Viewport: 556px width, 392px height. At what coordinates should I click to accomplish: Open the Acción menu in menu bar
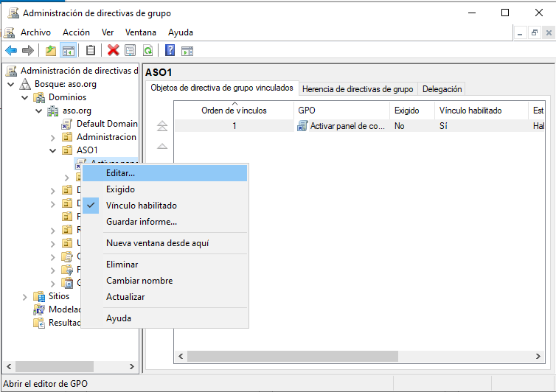pos(76,32)
